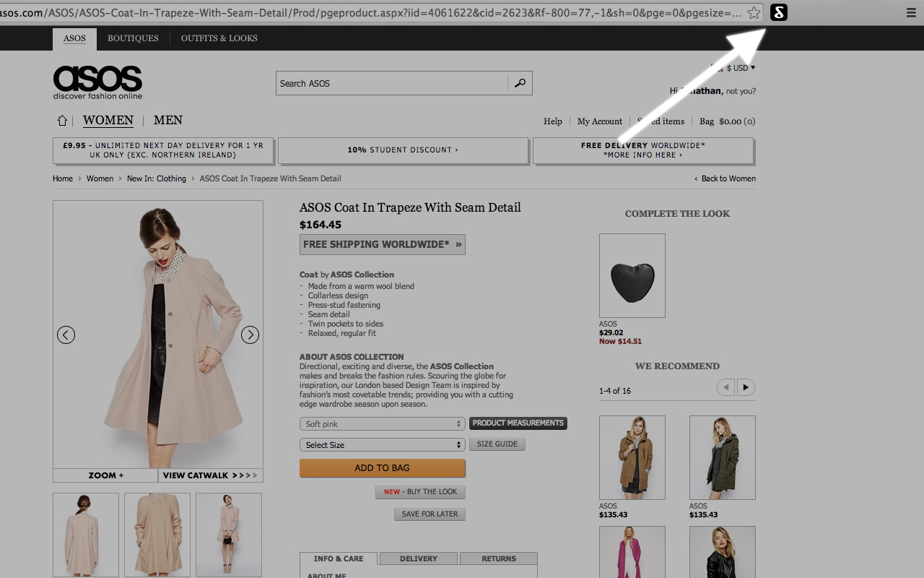Click the black leather jacket recommendation thumbnail
Viewport: 924px width, 578px height.
pos(723,552)
